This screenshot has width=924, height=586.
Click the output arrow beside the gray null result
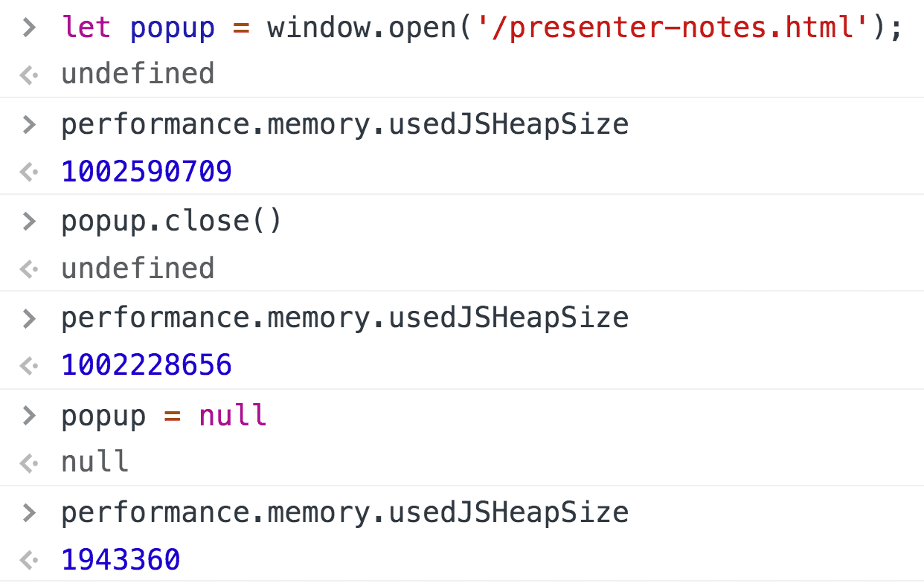point(29,463)
